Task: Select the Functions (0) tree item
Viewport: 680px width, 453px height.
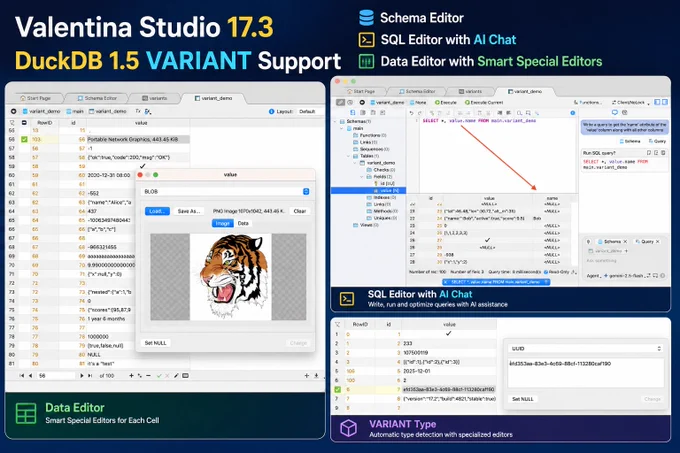Action: tap(369, 136)
